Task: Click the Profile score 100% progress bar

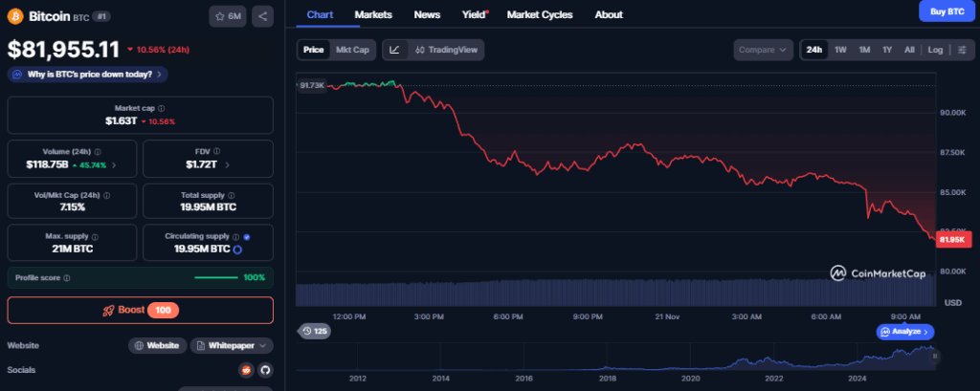Action: tap(216, 277)
